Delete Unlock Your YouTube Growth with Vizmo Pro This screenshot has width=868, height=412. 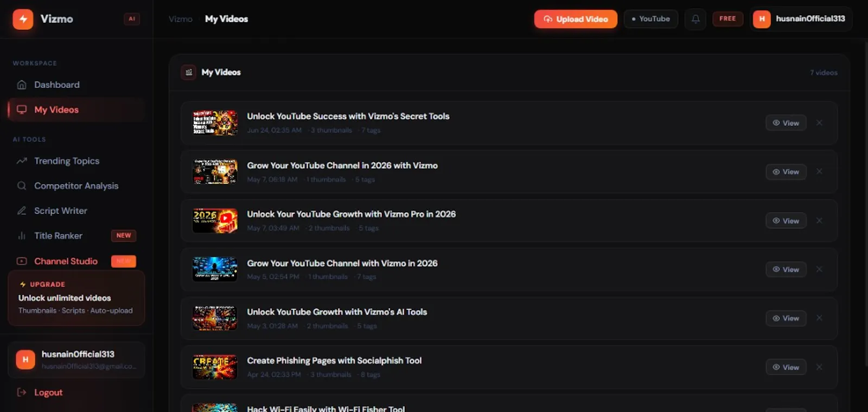pos(819,221)
